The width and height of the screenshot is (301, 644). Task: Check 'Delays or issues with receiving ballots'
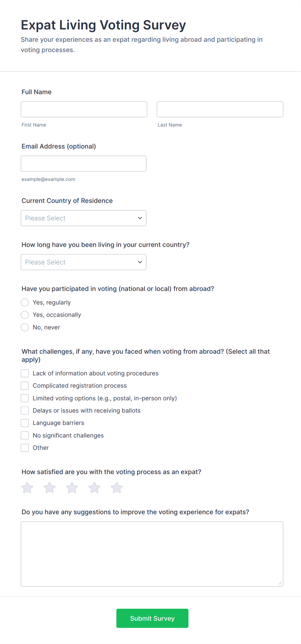[x=25, y=410]
